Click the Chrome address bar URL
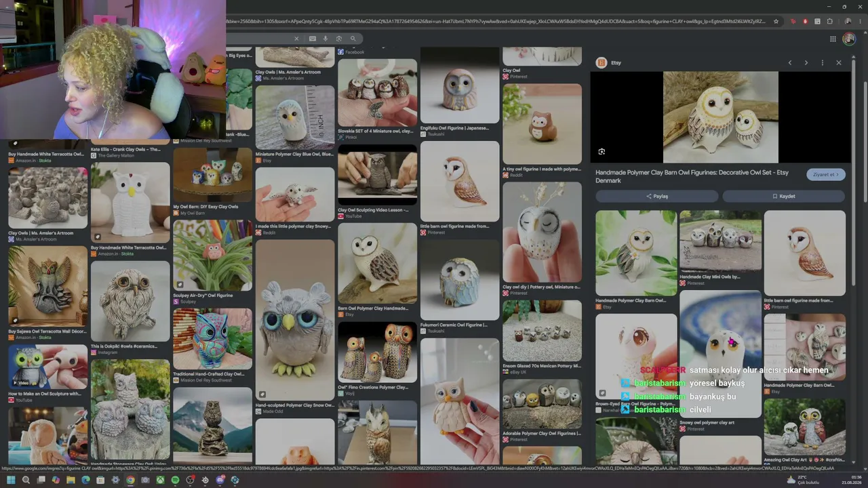This screenshot has height=488, width=868. [x=496, y=21]
